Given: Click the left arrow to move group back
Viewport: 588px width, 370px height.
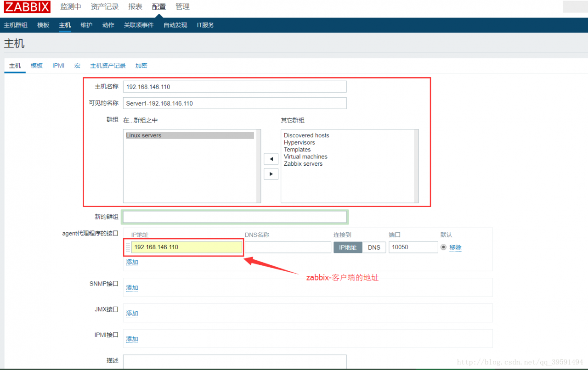Looking at the screenshot, I should tap(271, 159).
